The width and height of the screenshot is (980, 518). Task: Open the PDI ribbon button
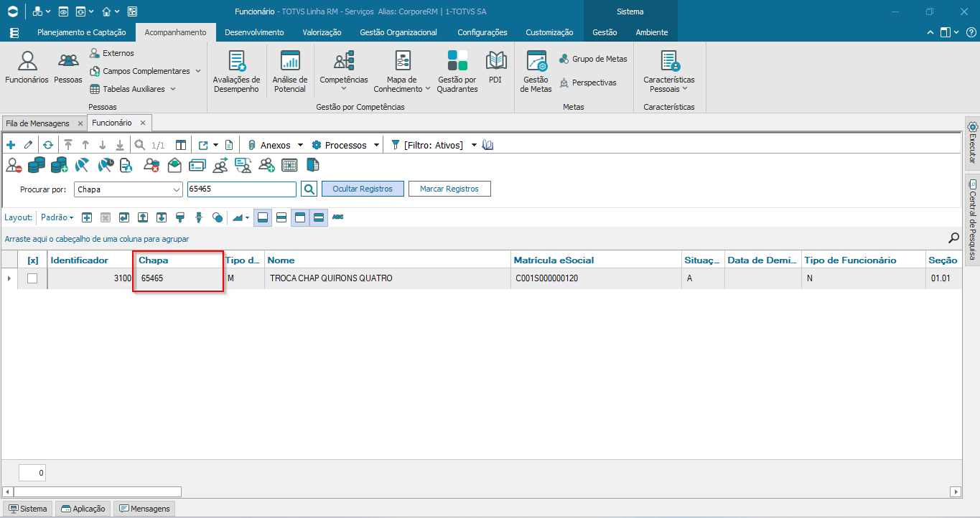tap(495, 68)
